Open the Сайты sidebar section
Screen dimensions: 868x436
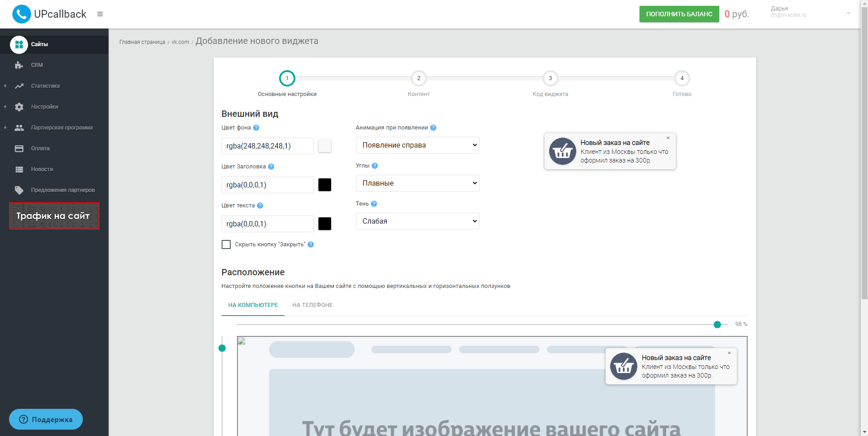(x=54, y=44)
